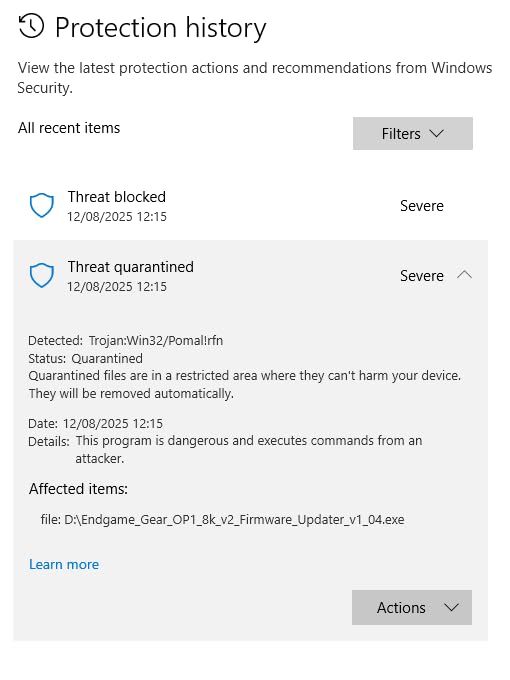Click the chevron inside the Filters button
This screenshot has height=680, width=510.
437,133
